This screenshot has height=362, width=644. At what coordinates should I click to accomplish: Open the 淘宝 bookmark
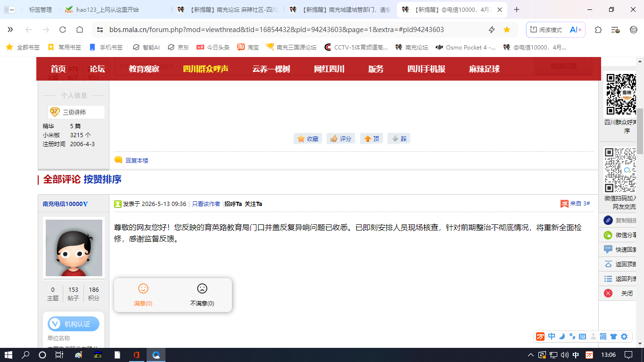[x=248, y=47]
